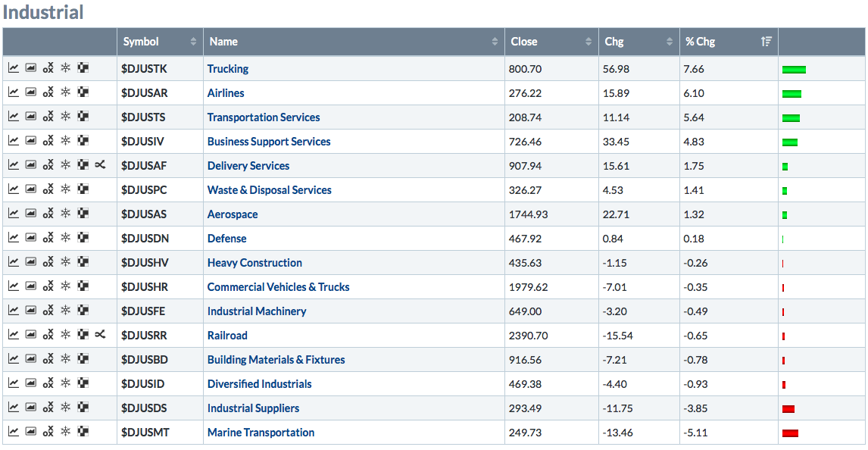The width and height of the screenshot is (868, 450).
Task: Click the branching arrows icon in Railroad row
Action: pos(101,335)
